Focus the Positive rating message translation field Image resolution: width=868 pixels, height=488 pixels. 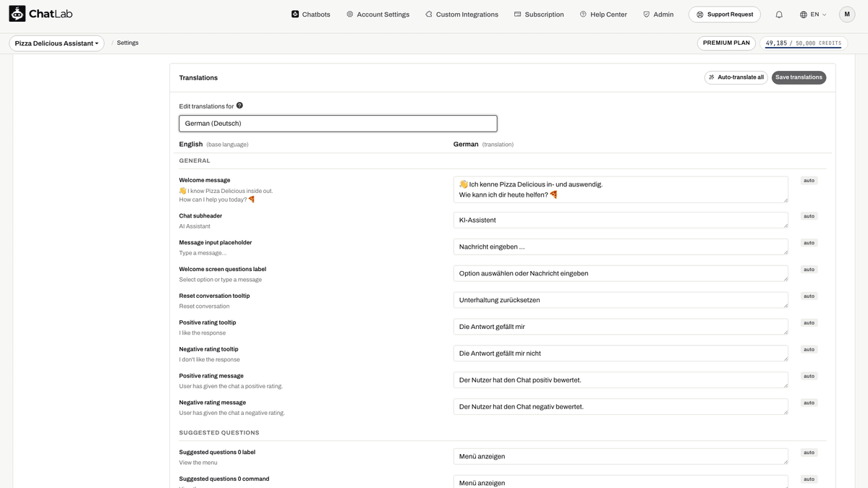(621, 380)
